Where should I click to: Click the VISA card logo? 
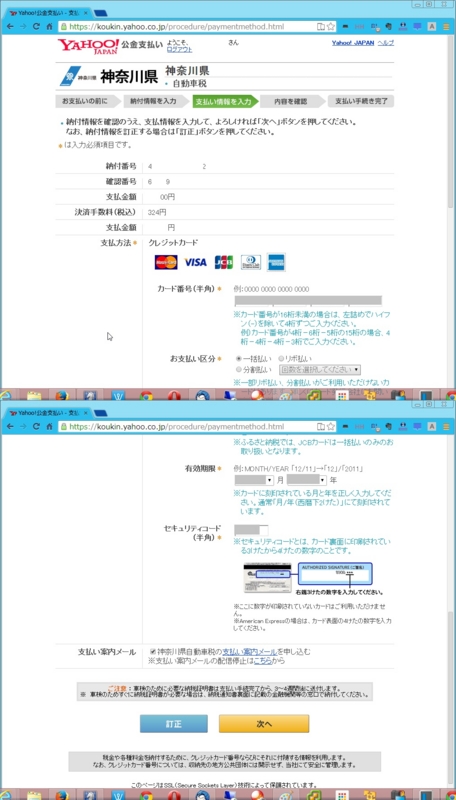(195, 262)
